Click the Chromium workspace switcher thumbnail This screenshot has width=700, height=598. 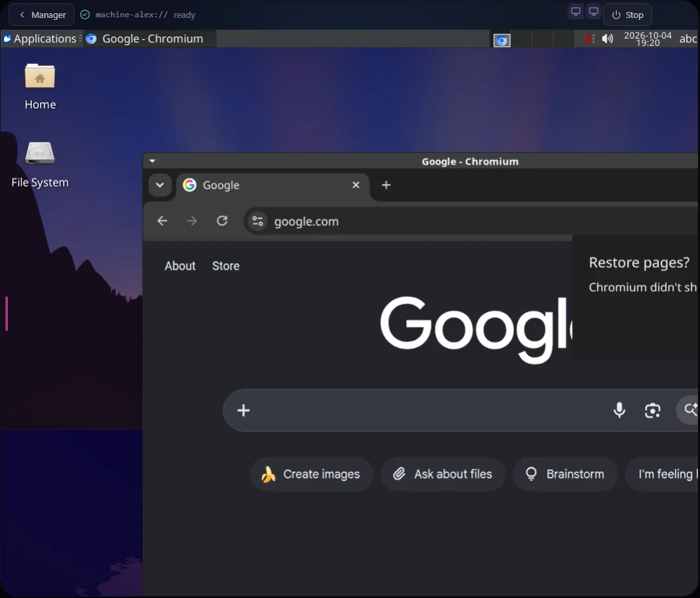[502, 40]
